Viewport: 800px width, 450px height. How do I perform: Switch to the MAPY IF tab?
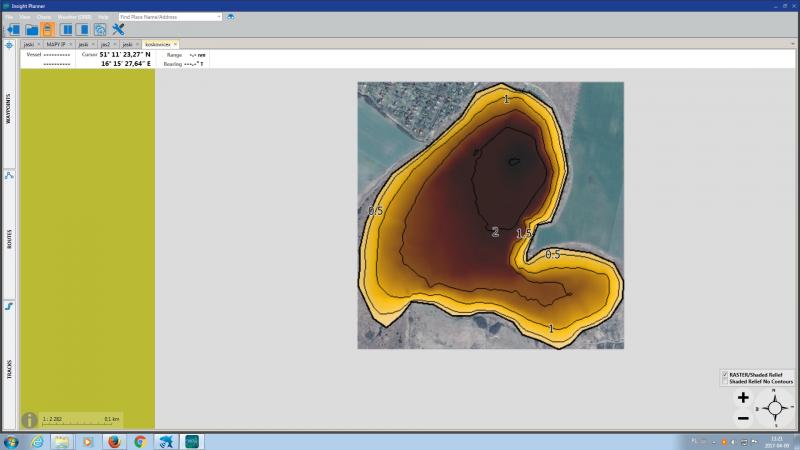57,44
